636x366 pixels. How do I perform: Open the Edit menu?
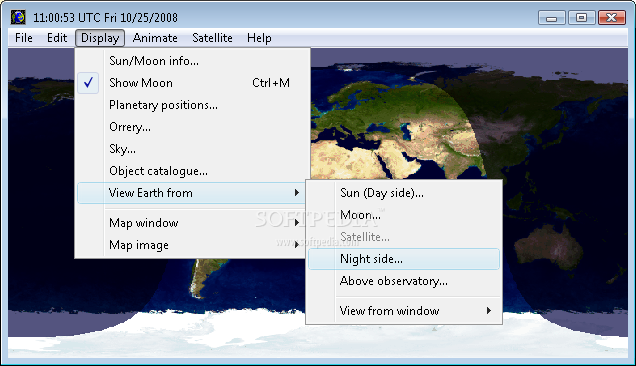[x=57, y=38]
